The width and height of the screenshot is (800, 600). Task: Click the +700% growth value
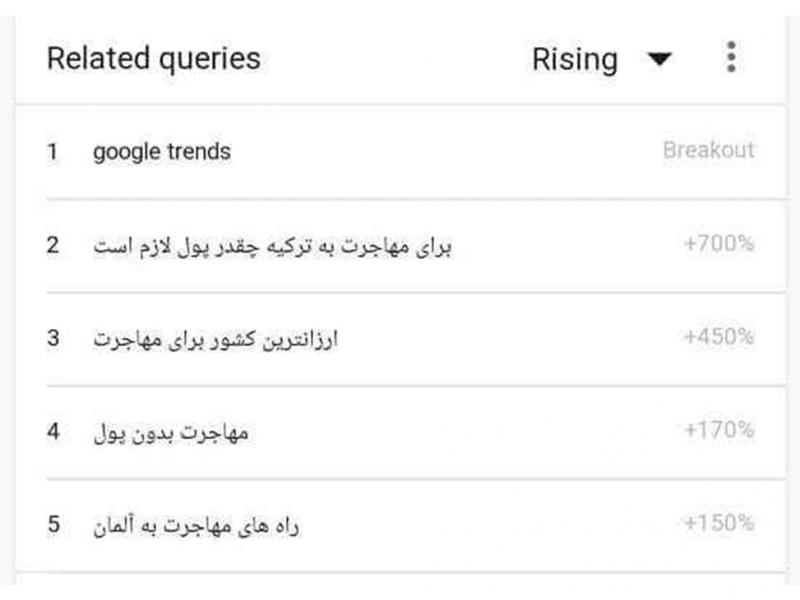point(719,244)
